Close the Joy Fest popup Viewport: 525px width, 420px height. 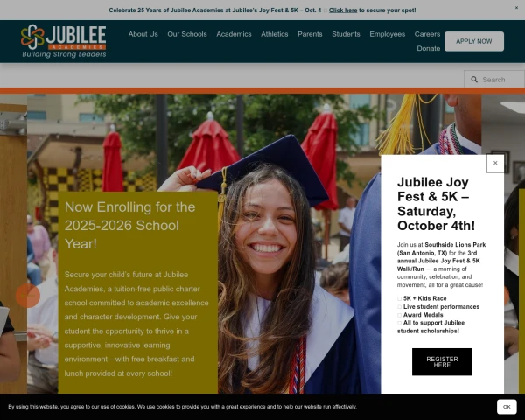[495, 163]
